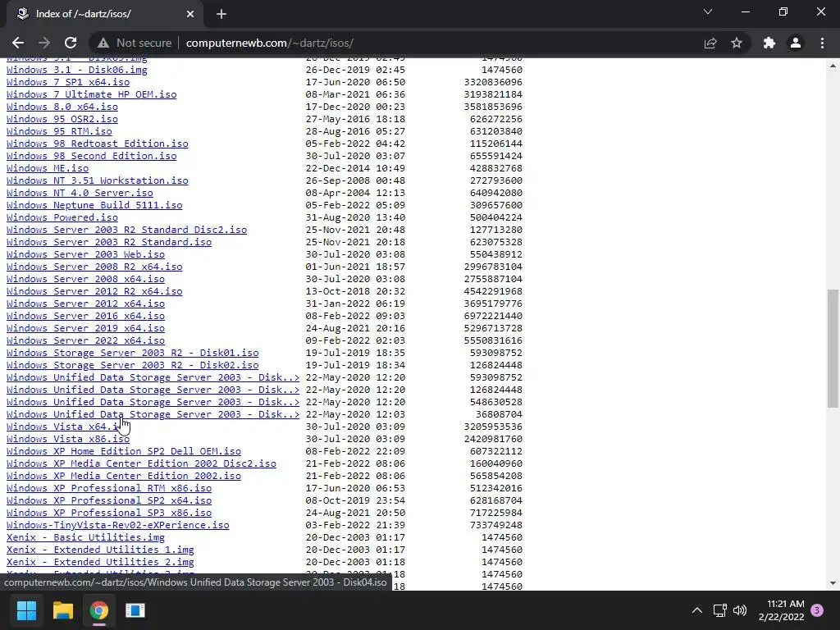Open the volume tray icon
The image size is (840, 630).
[740, 610]
